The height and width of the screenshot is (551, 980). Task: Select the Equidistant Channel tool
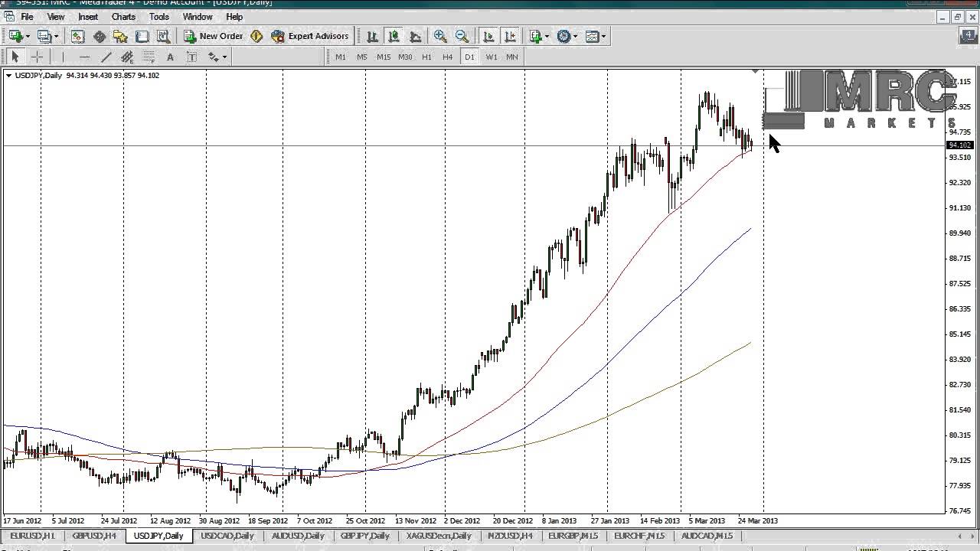pyautogui.click(x=127, y=57)
